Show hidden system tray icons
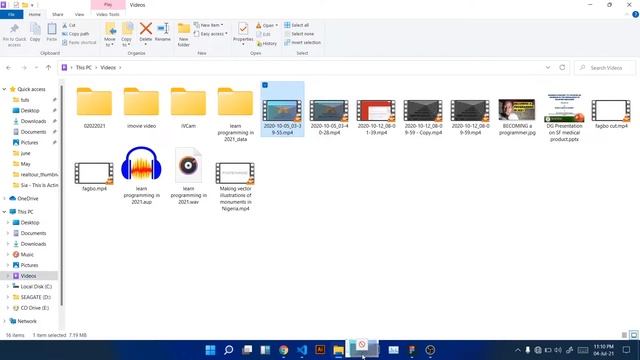 [518, 350]
